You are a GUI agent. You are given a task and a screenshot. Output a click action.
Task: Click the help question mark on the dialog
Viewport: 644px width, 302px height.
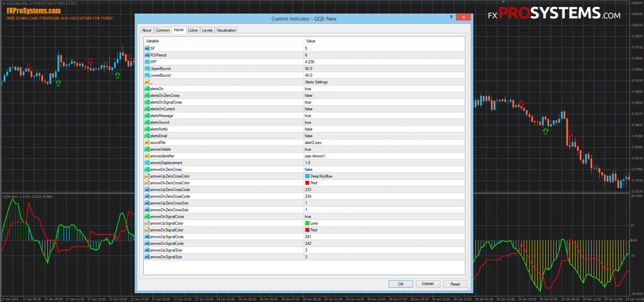pyautogui.click(x=451, y=17)
